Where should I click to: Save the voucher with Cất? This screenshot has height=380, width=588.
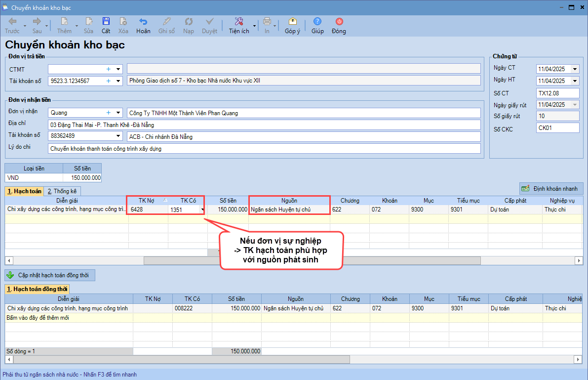(106, 26)
